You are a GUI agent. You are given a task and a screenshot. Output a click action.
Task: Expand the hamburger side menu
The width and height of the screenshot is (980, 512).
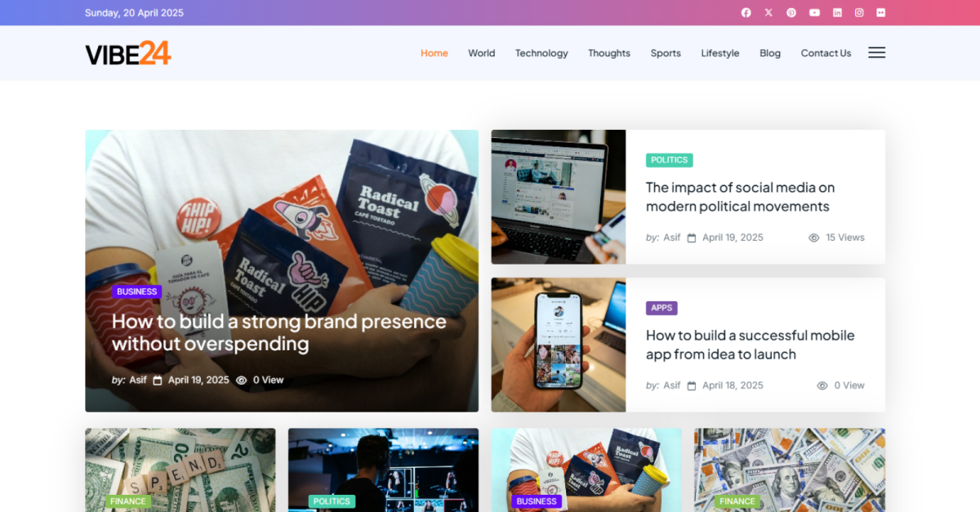coord(876,52)
